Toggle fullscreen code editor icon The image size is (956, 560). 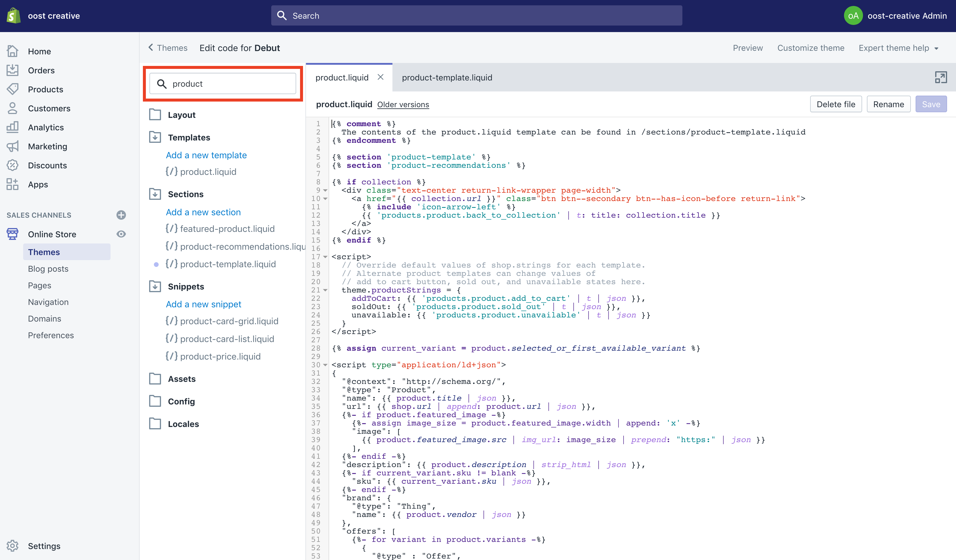[x=941, y=77]
